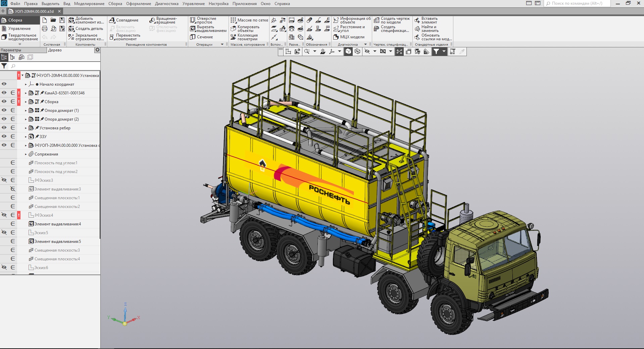
Task: Open the Операции panel dropdown arrow
Action: point(222,44)
